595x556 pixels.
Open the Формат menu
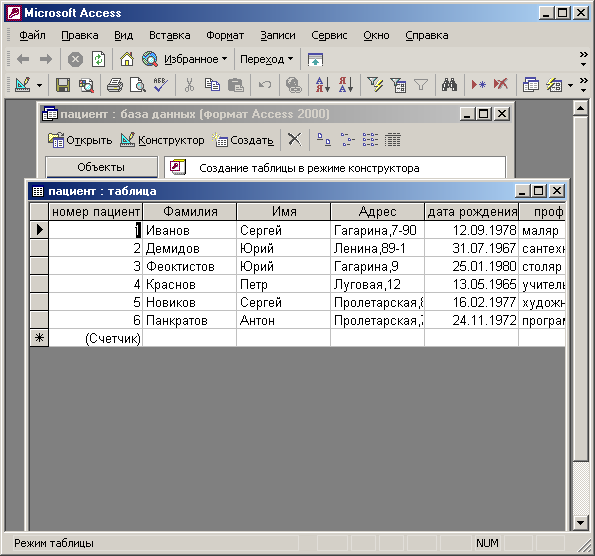[x=225, y=35]
